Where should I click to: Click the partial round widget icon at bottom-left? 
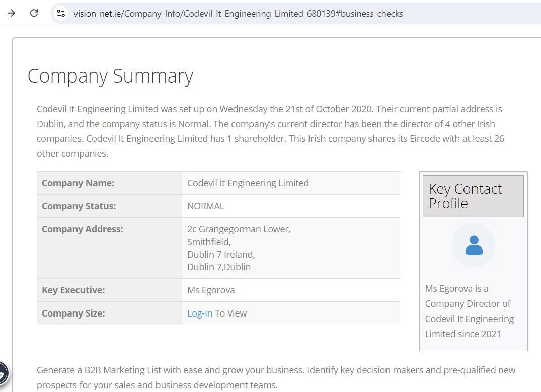3,373
